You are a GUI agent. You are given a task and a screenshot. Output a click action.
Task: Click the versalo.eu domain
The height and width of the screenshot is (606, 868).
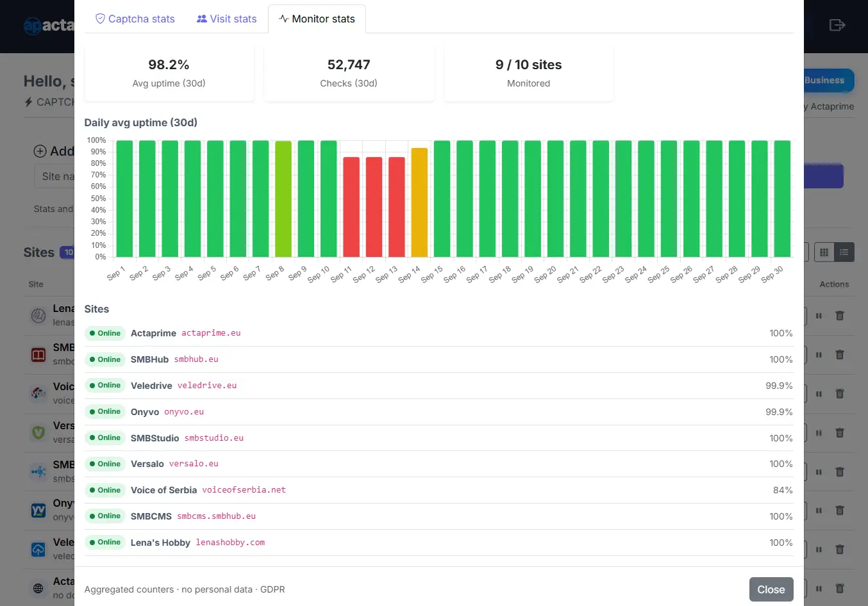[194, 464]
